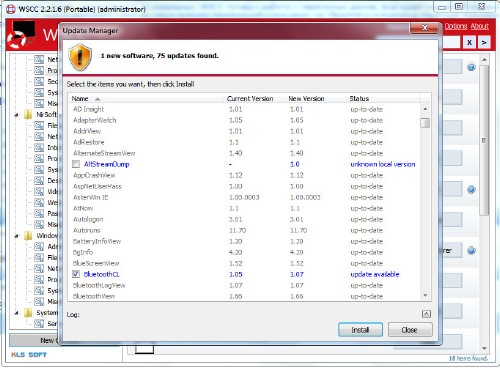Collapse the Windows tree node
Screen dimensions: 500x368
(16, 236)
